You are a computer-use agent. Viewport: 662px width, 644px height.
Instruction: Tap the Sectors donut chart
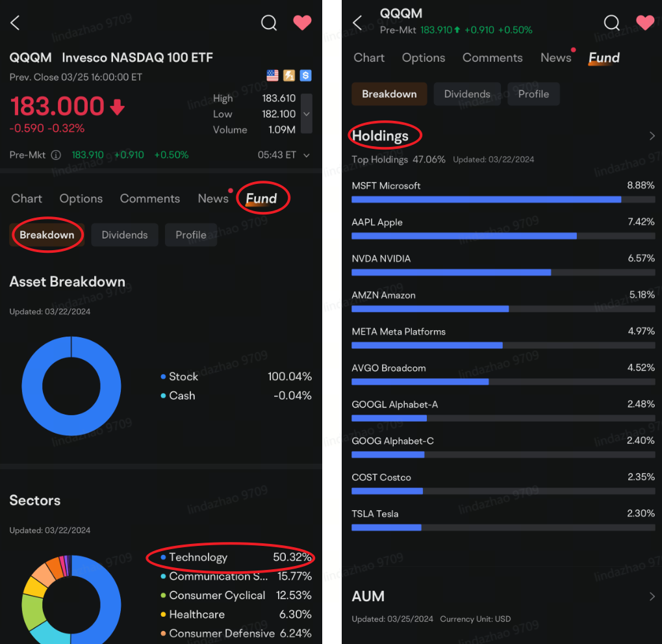(71, 600)
